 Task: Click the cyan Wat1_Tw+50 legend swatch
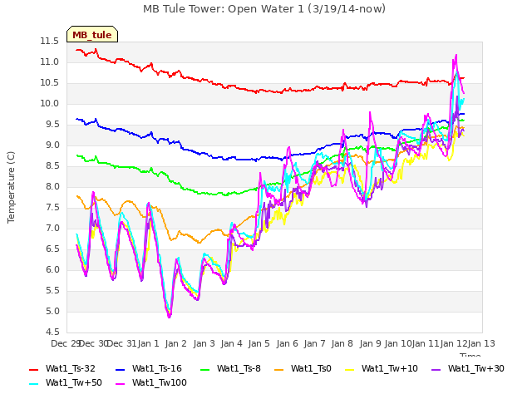pyautogui.click(x=34, y=383)
